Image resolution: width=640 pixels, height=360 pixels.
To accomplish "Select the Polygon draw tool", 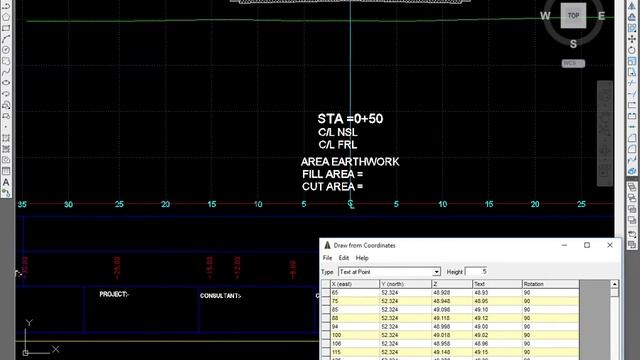I will [6, 17].
